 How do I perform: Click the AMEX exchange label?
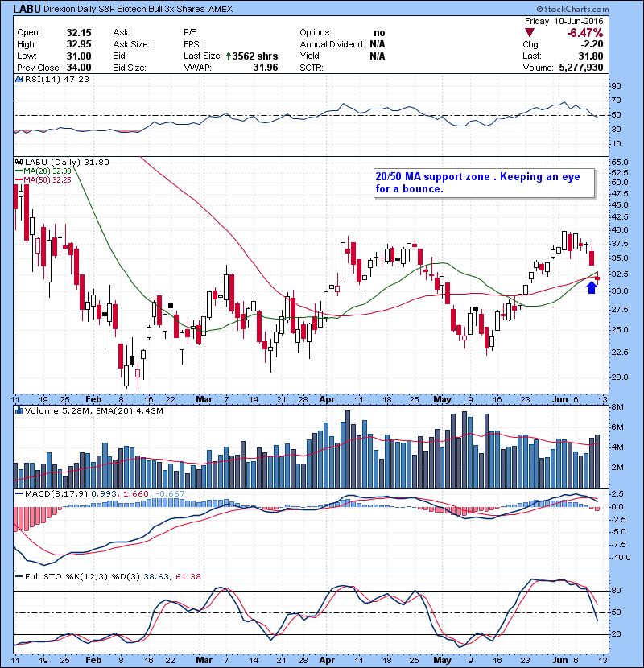pos(221,10)
